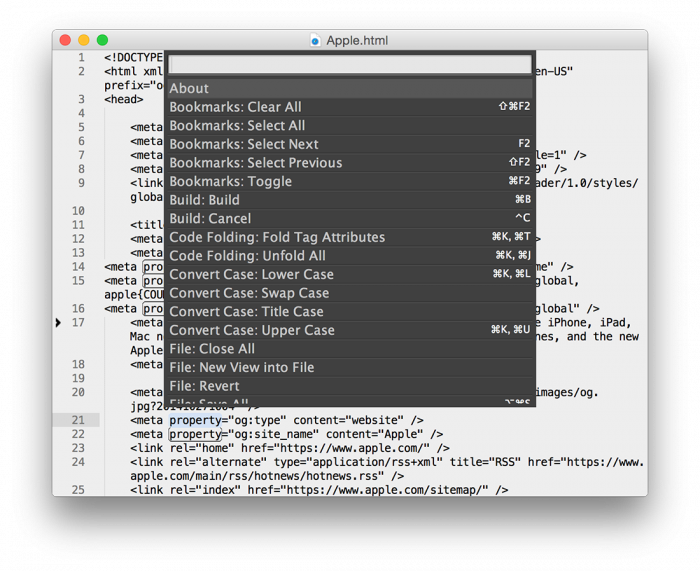Choose Bookmarks: Clear All
The width and height of the screenshot is (700, 571).
[350, 107]
